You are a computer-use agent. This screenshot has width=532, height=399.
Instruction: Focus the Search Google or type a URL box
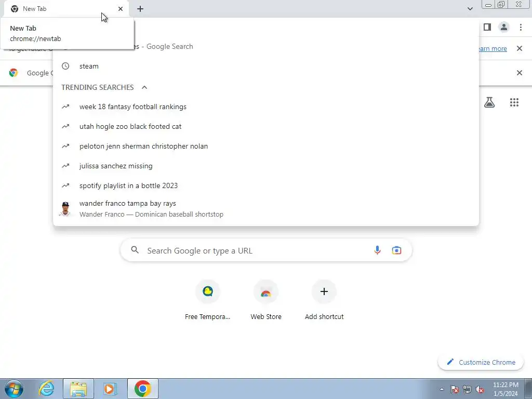(266, 250)
